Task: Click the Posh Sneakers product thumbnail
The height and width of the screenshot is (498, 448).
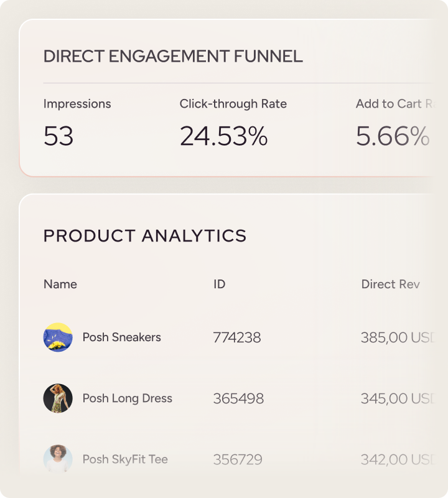Action: click(x=58, y=337)
